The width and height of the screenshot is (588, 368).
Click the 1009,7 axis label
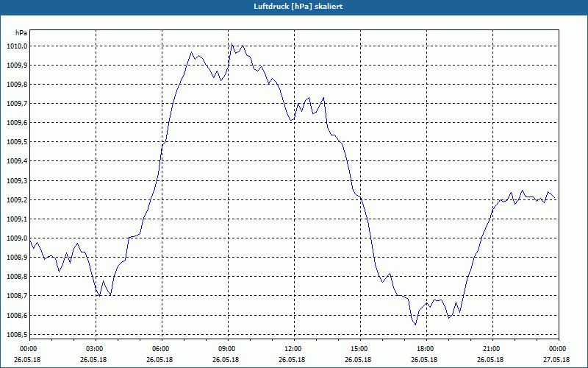pyautogui.click(x=17, y=104)
